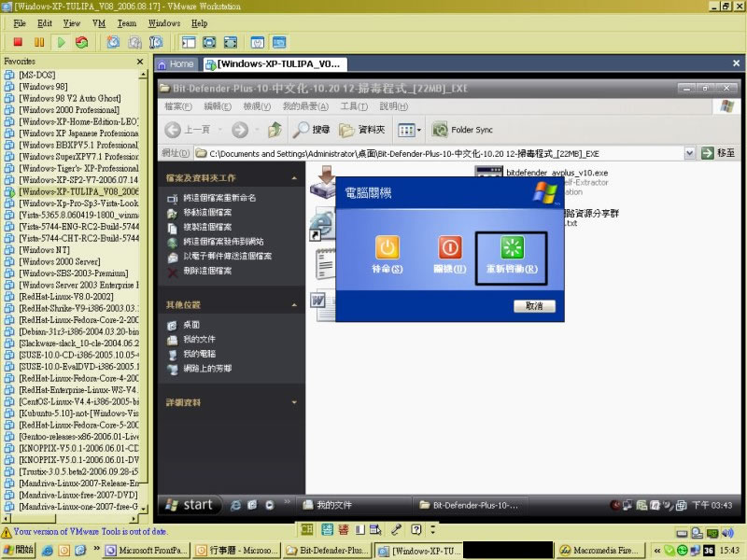Click the guest XP start button
This screenshot has width=747, height=560.
[190, 505]
